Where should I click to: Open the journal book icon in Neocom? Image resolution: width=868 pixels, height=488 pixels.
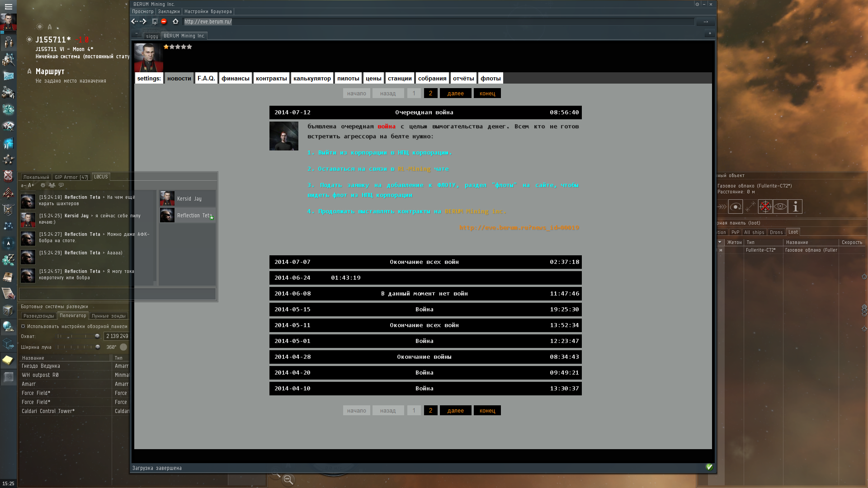[x=8, y=277]
